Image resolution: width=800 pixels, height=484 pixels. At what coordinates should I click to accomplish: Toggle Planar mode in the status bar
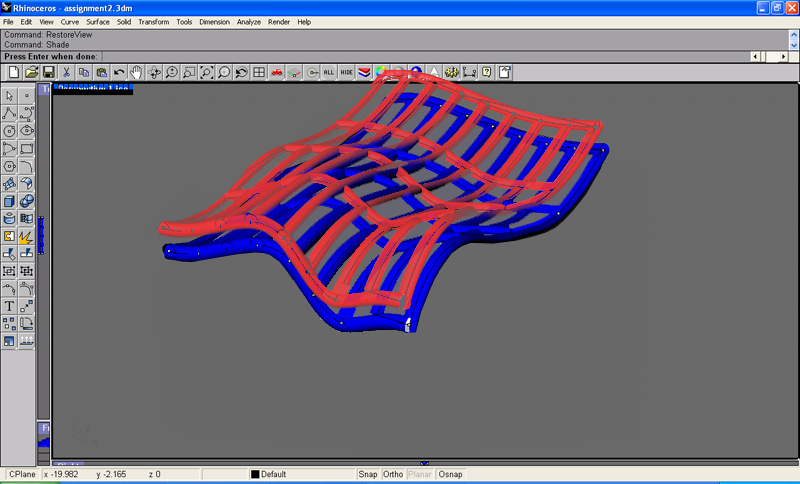420,474
